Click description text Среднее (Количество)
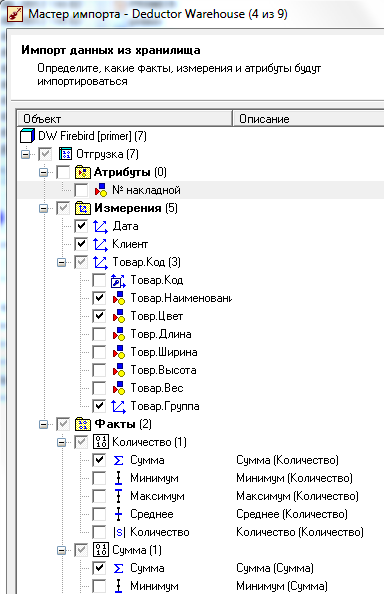Image resolution: width=384 pixels, height=594 pixels. pos(292,514)
